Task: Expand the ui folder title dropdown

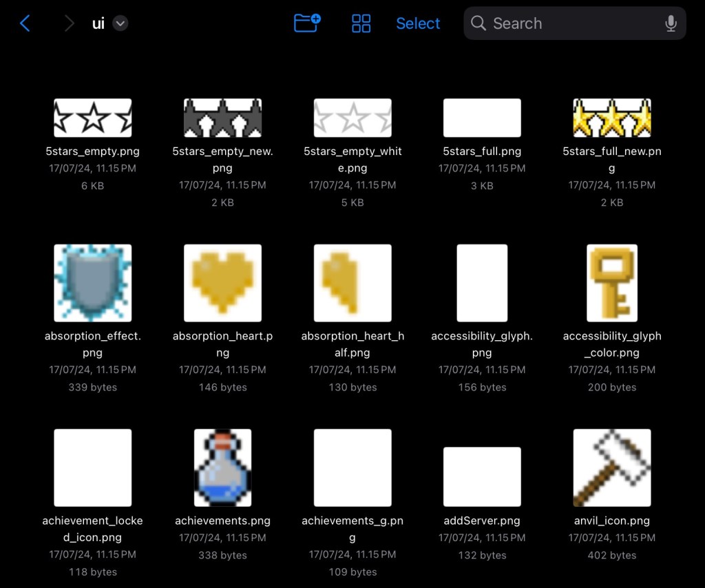Action: (x=120, y=23)
